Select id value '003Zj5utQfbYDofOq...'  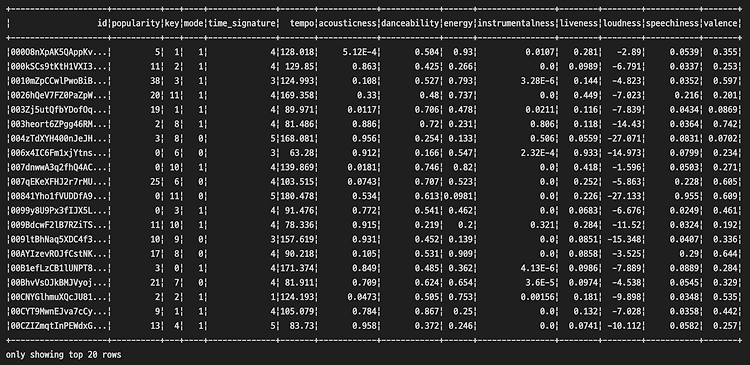pos(59,110)
